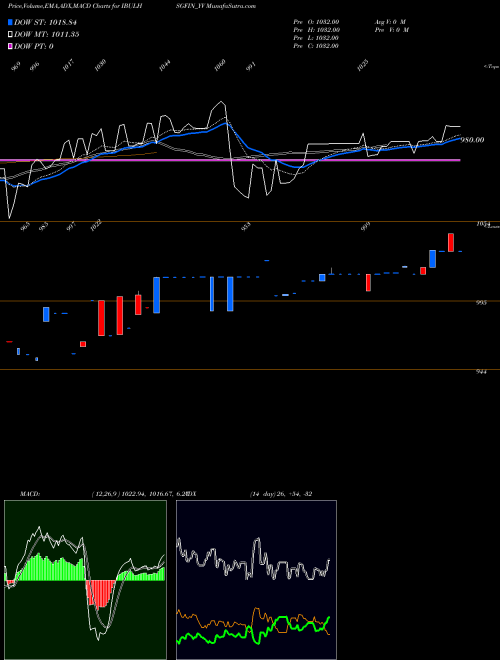This screenshot has width=500, height=660.
Task: Click the 953 low label under the EMA chart
Action: (245, 226)
